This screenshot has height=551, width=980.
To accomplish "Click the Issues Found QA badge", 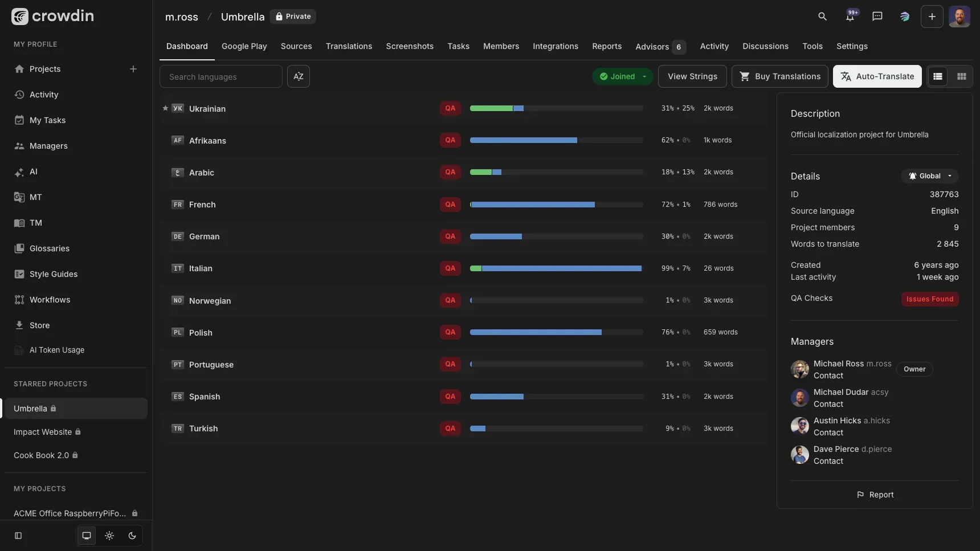I will 930,299.
